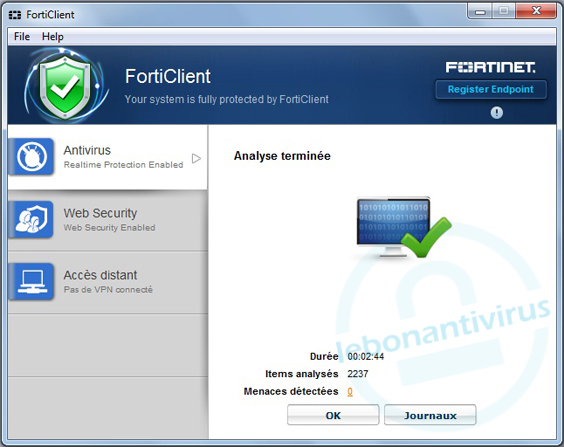Open the File menu
564x447 pixels.
click(x=22, y=36)
